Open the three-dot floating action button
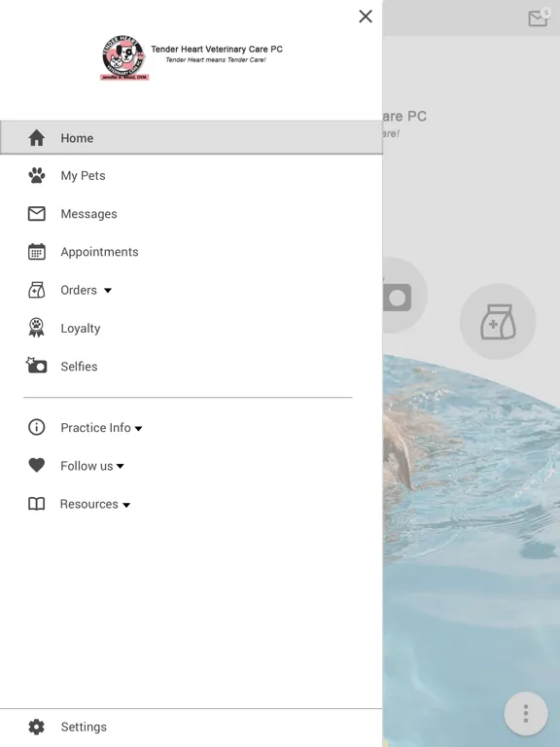The width and height of the screenshot is (560, 747). (x=526, y=713)
